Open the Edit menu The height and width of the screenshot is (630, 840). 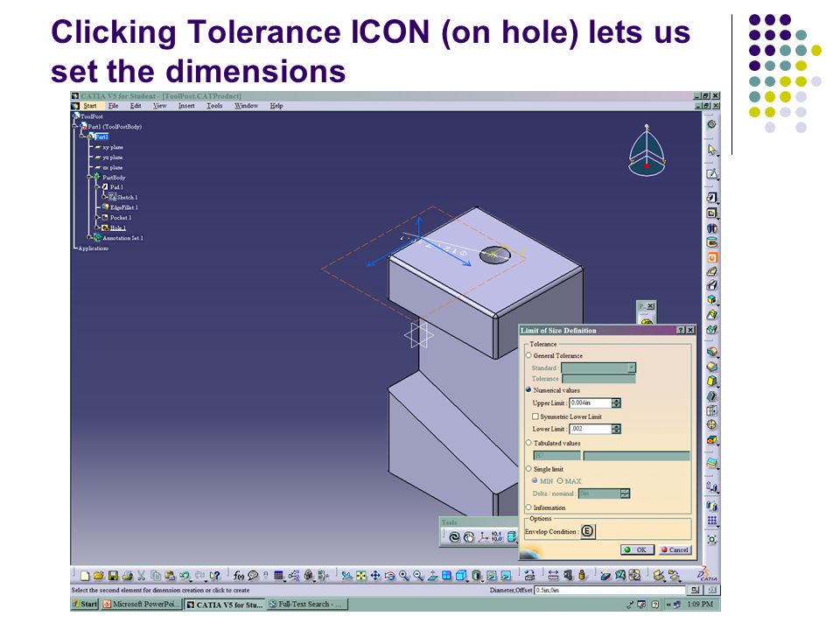pyautogui.click(x=136, y=106)
